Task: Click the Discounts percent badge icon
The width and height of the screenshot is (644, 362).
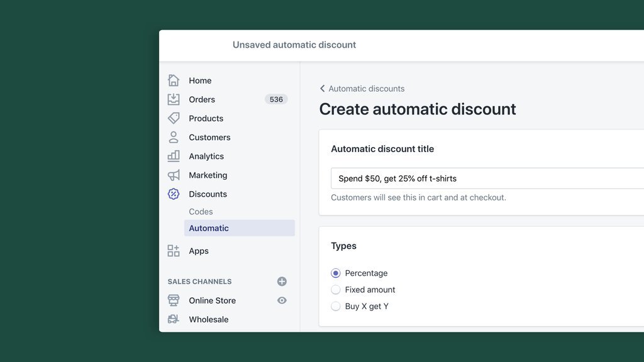Action: tap(174, 194)
